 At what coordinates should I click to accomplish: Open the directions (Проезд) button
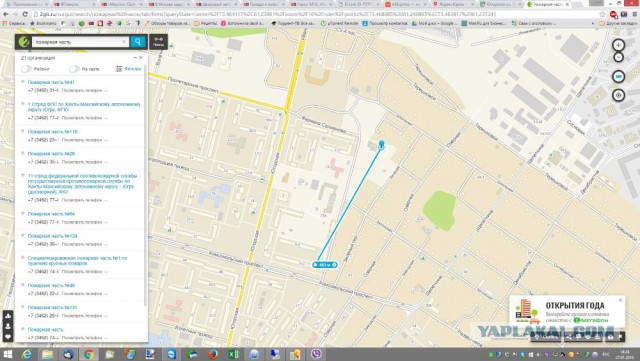click(158, 42)
